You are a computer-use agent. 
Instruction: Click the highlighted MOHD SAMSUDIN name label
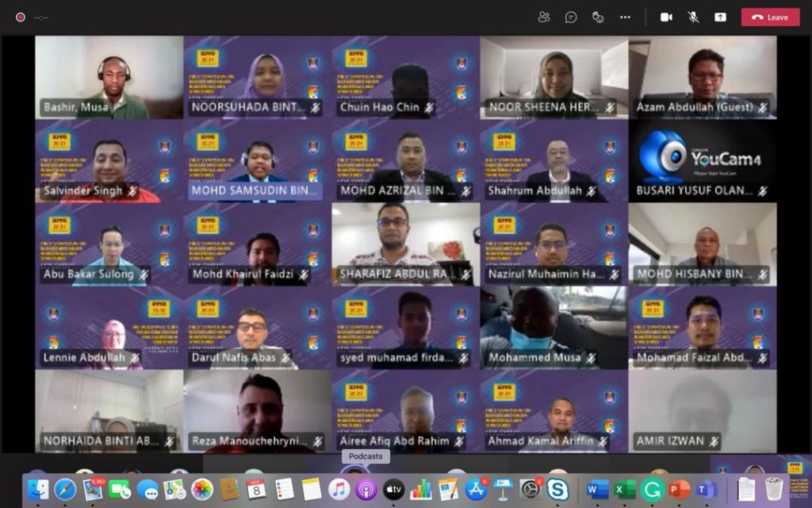click(254, 190)
